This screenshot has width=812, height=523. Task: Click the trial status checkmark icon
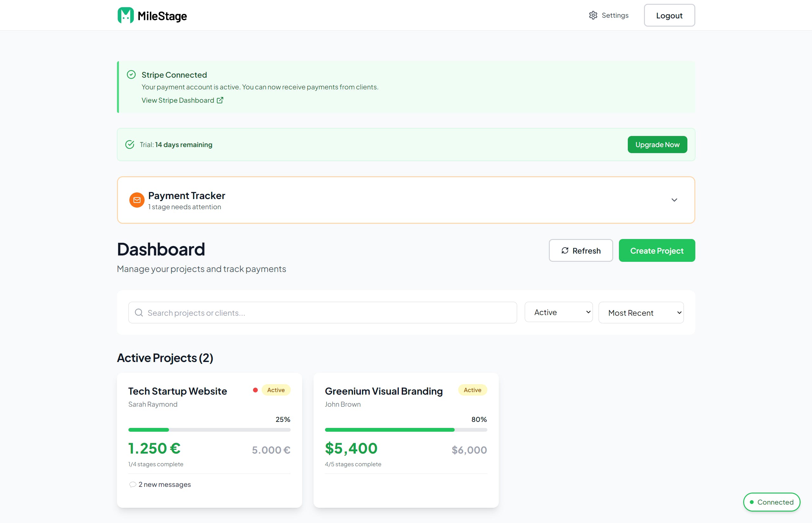tap(130, 145)
